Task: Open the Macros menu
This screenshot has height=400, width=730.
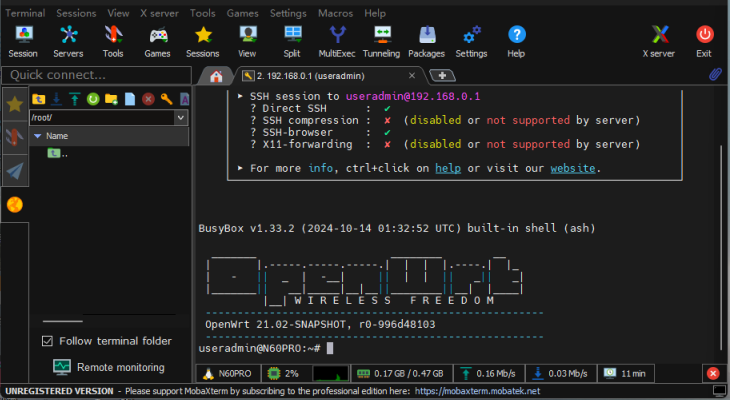Action: (335, 13)
